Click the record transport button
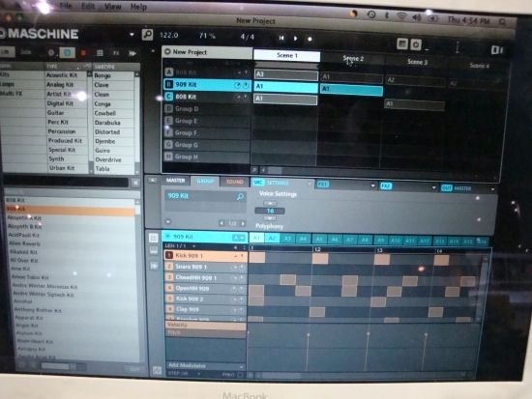 pyautogui.click(x=310, y=39)
